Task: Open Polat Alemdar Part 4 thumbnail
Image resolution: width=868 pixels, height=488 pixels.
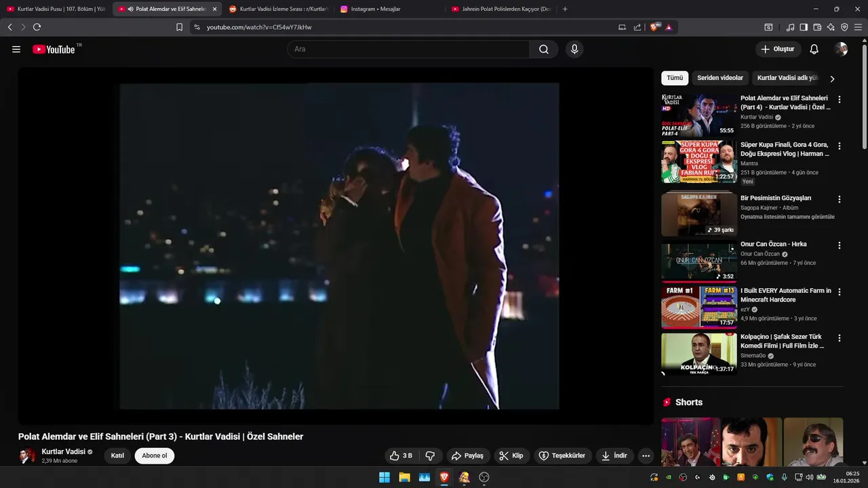Action: [698, 115]
